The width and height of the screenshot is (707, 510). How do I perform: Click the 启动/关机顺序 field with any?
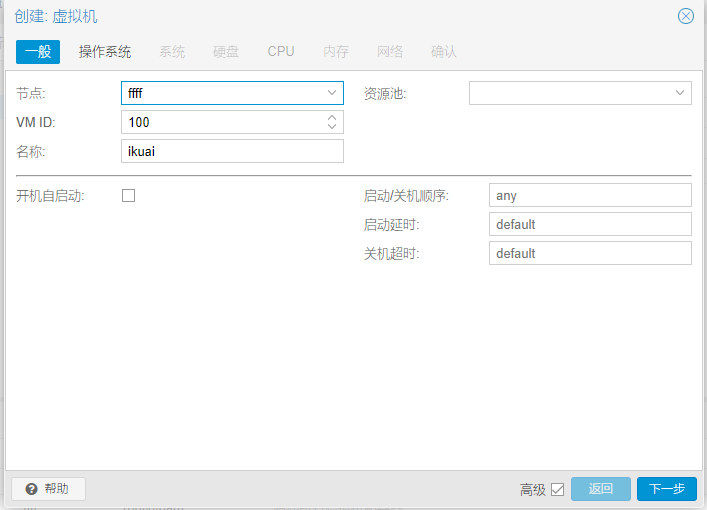(590, 195)
